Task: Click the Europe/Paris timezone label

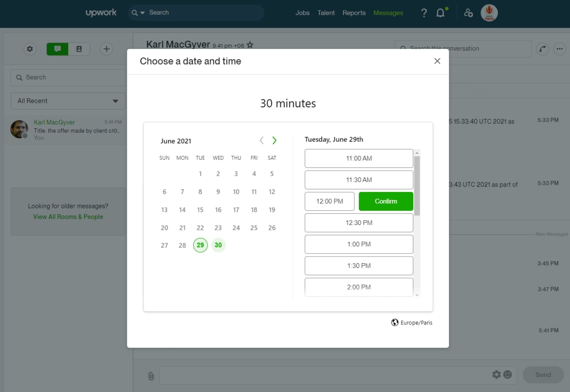Action: click(416, 323)
